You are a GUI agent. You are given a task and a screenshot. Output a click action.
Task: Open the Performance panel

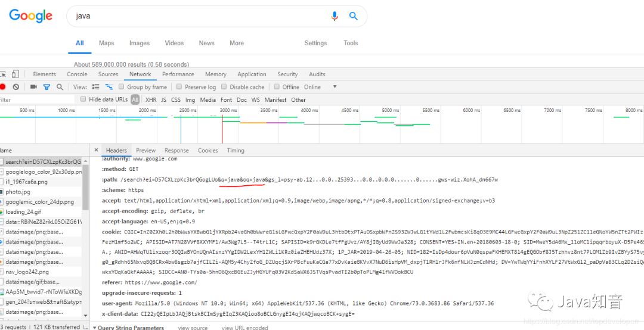[178, 74]
